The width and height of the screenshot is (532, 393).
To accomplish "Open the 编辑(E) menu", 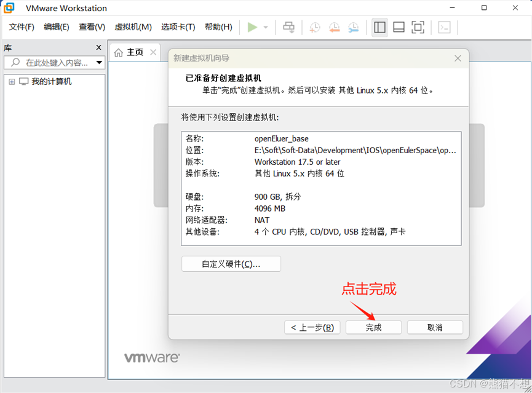I will click(57, 27).
